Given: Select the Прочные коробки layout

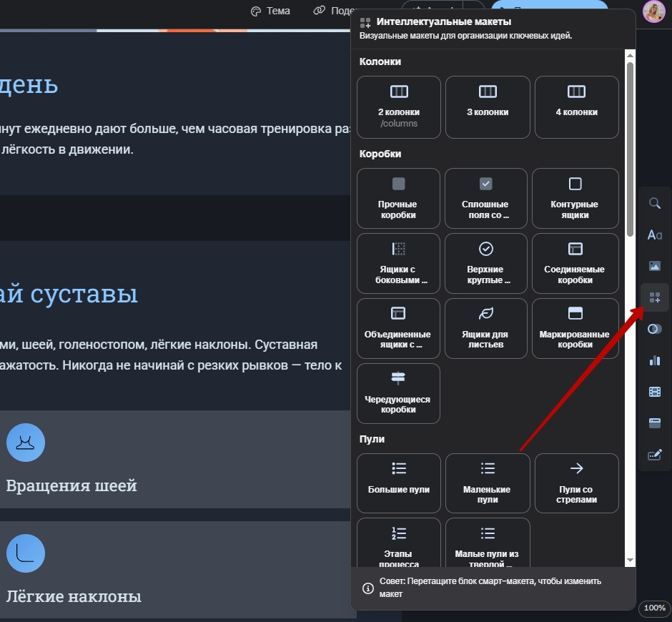Looking at the screenshot, I should pos(398,198).
